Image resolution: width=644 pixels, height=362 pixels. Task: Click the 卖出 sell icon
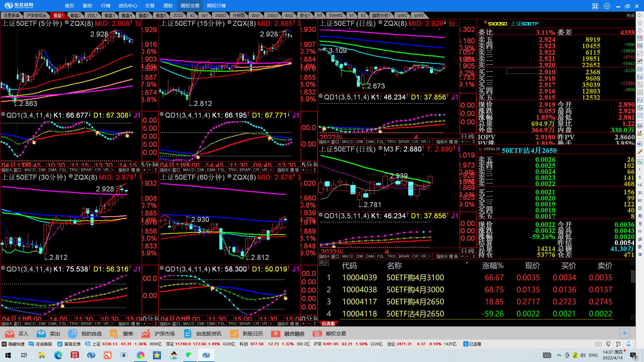coord(41,334)
